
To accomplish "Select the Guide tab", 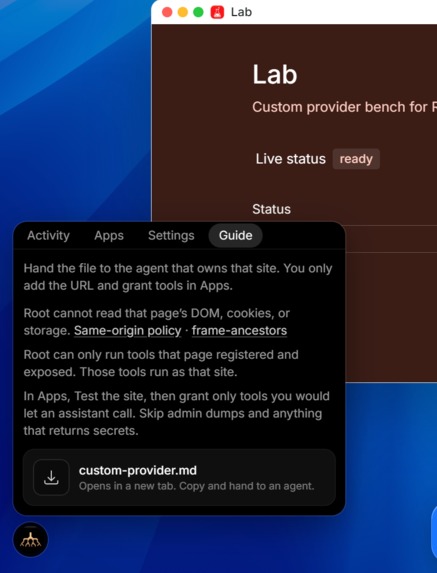I will click(235, 235).
